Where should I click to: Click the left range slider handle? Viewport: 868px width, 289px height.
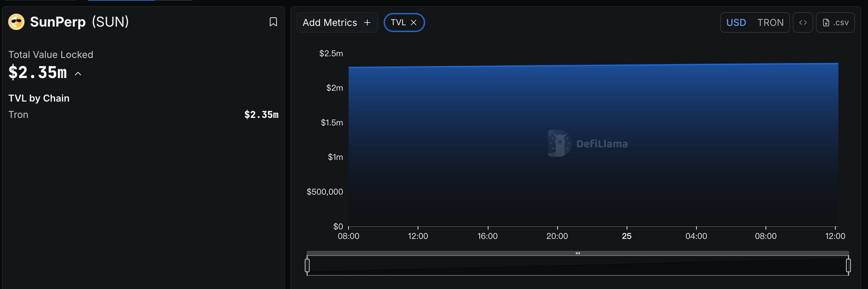coord(307,265)
